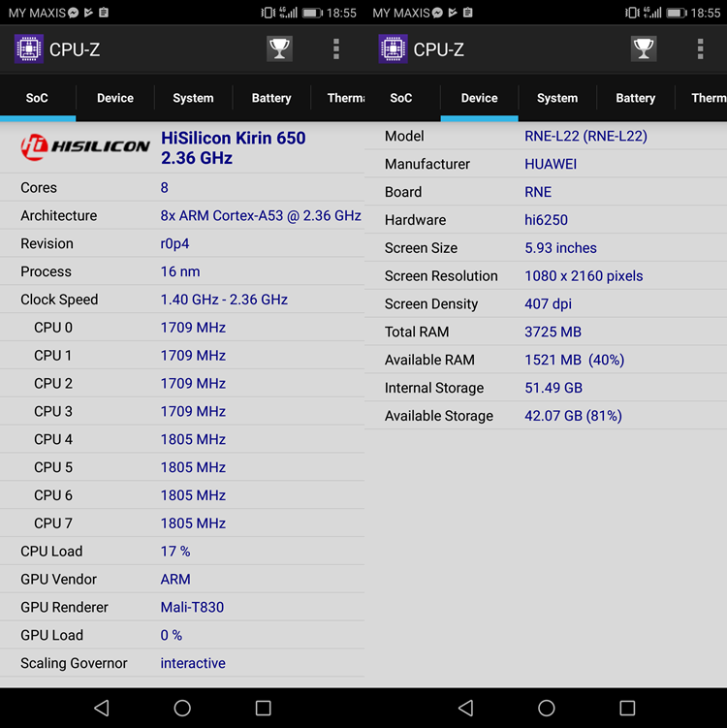Viewport: 727px width, 728px height.
Task: Open the three-dot overflow menu in the right screen
Action: pos(700,48)
